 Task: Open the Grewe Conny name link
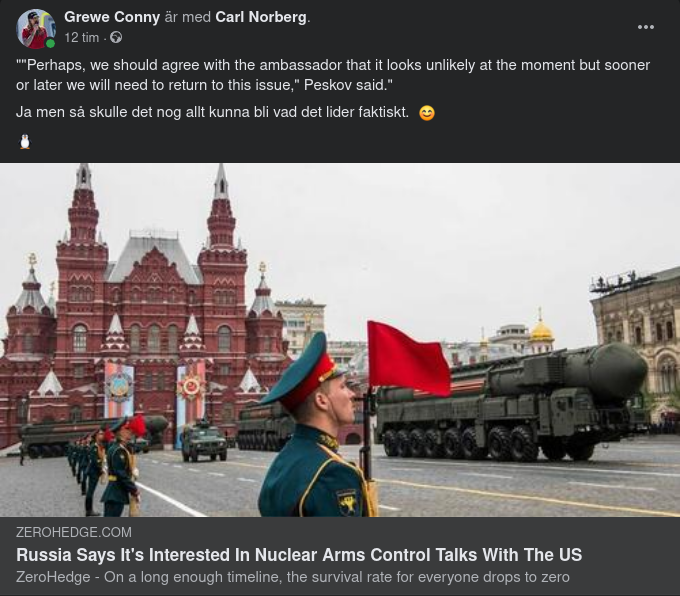(112, 17)
